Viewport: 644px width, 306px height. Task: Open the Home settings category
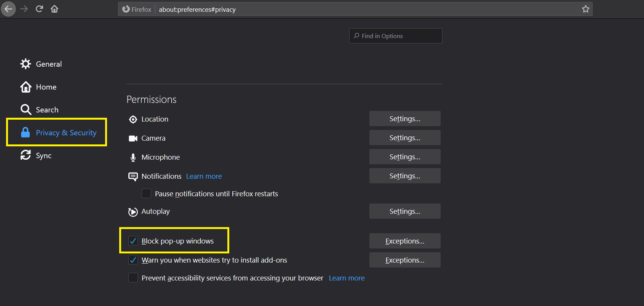[46, 87]
